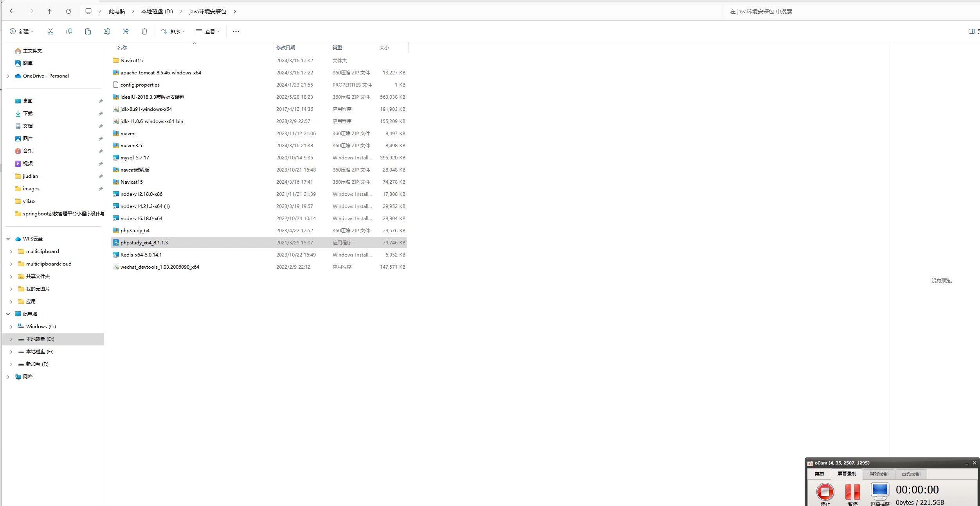Click 本地磁盘 (D:) in breadcrumb path
The image size is (980, 506).
[157, 11]
